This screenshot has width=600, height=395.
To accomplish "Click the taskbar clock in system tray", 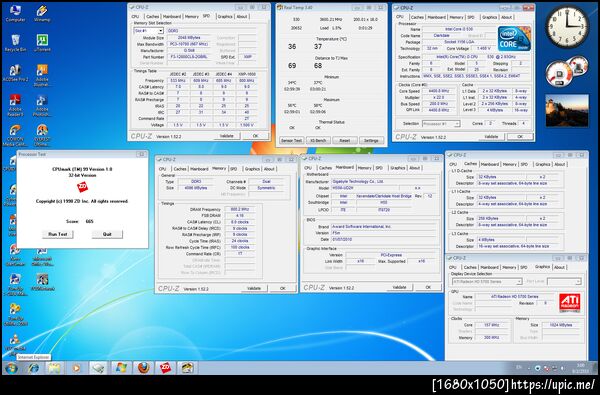I will click(x=581, y=368).
